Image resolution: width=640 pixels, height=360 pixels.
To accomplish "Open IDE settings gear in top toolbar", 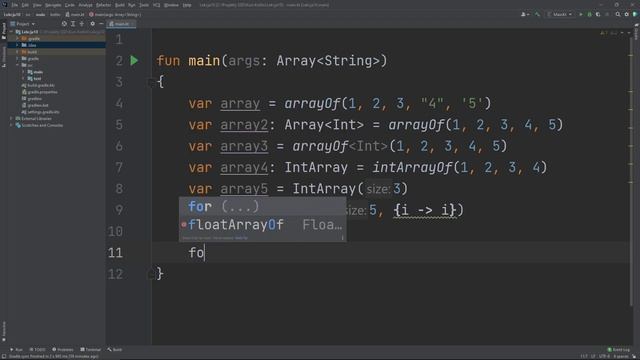I will (x=627, y=14).
